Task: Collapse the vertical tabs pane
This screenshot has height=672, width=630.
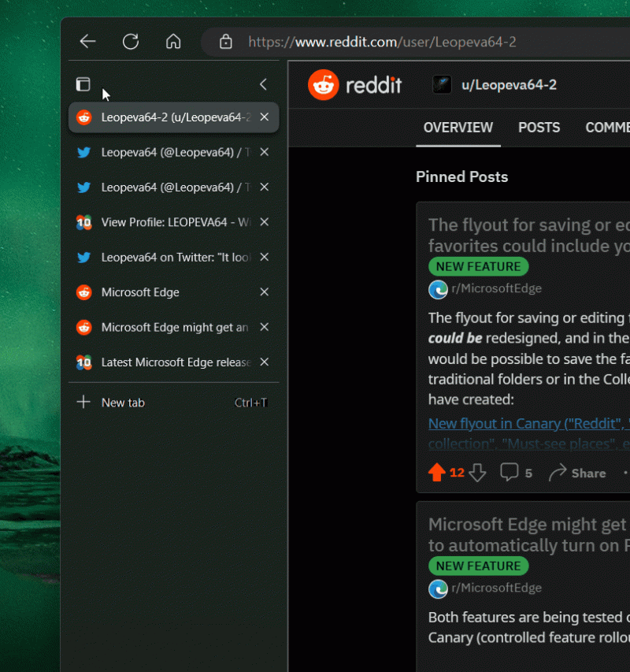Action: [263, 84]
